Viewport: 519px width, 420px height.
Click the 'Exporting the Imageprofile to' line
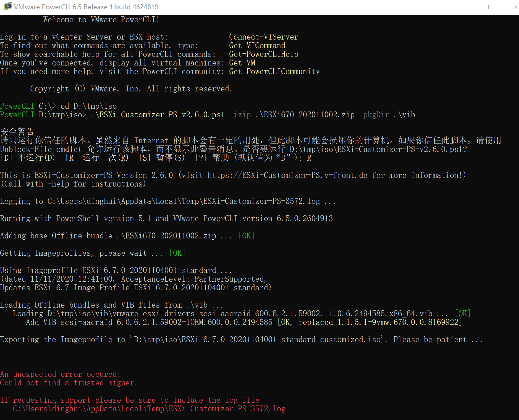(x=241, y=339)
